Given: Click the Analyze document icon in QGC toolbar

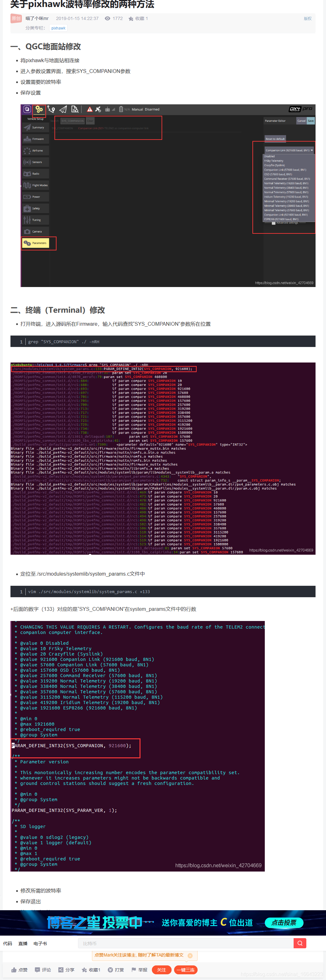Looking at the screenshot, I should [75, 109].
